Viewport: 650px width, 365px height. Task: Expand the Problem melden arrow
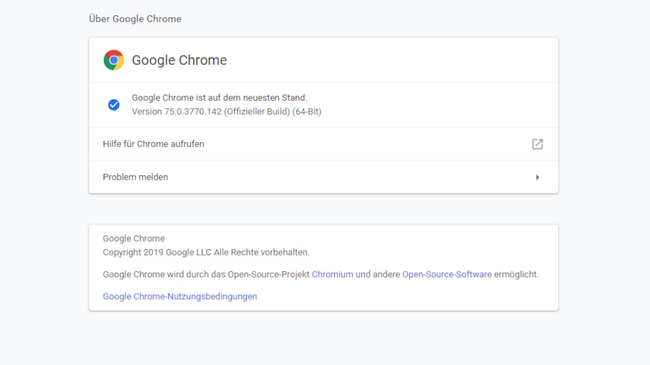537,177
